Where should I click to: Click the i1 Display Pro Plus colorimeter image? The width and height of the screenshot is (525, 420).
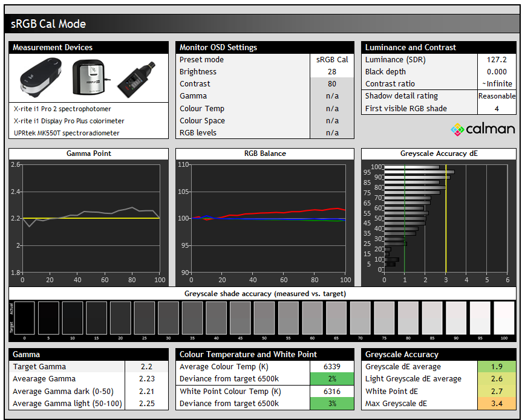(x=90, y=77)
